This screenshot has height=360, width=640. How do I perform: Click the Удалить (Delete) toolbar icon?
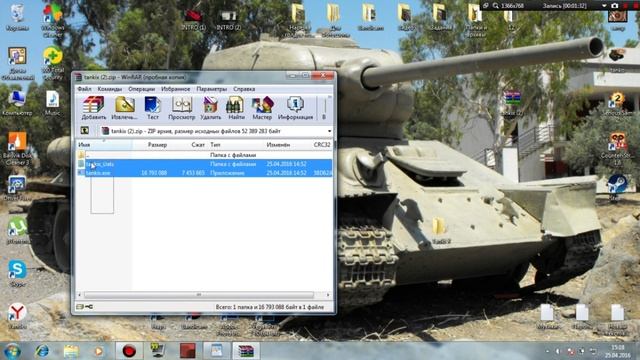coord(210,108)
